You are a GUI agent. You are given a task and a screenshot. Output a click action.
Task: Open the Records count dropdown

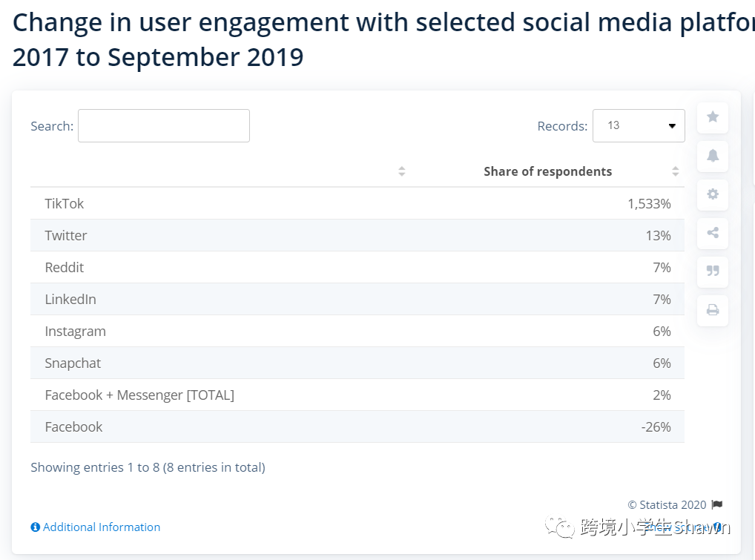pyautogui.click(x=638, y=126)
